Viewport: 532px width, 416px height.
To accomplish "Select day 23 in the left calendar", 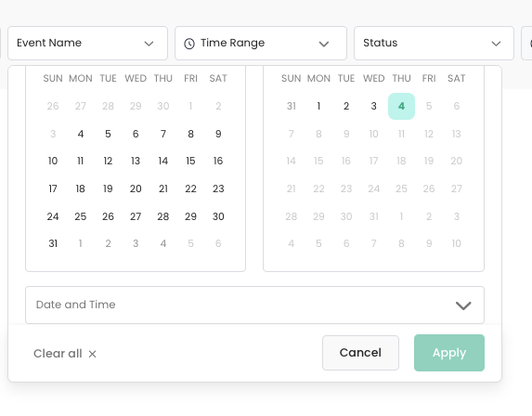I will 218,188.
